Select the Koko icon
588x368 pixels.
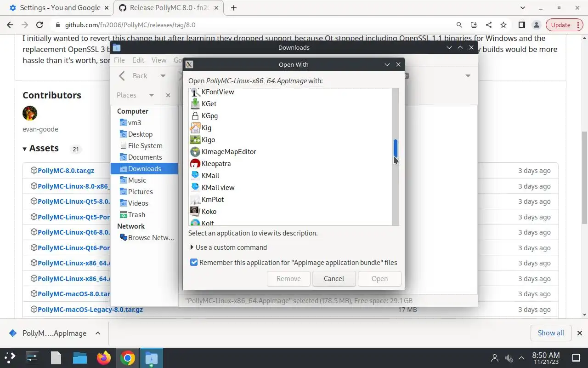click(x=195, y=212)
